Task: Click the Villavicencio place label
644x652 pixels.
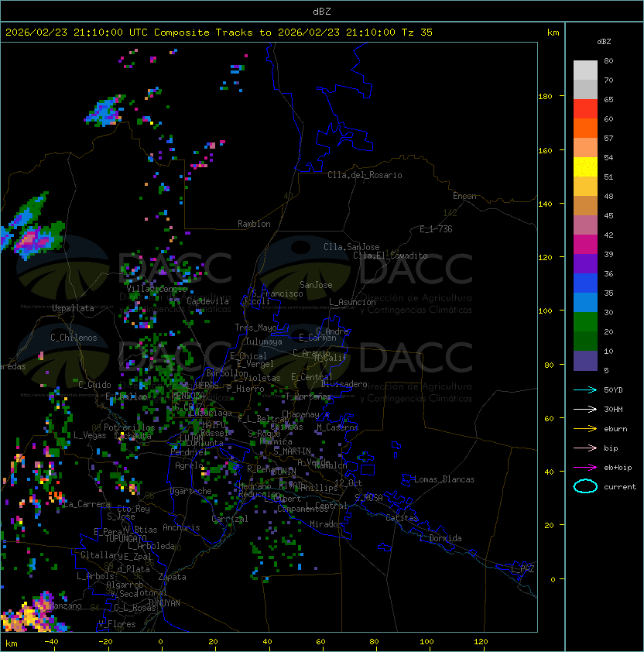Action: [x=156, y=289]
